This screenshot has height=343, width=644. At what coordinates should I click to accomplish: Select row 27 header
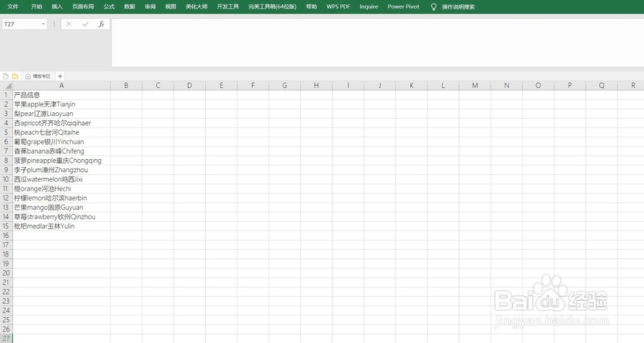point(6,338)
